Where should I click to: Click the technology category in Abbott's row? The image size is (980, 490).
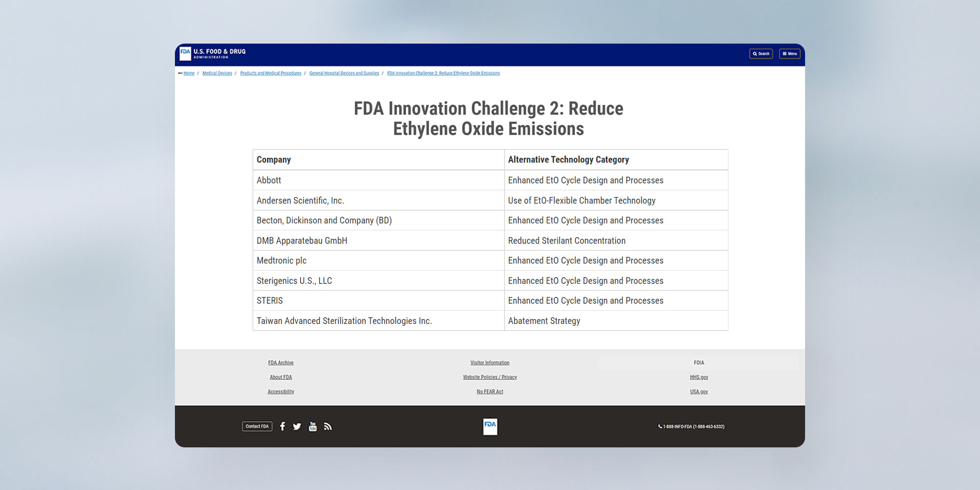616,180
